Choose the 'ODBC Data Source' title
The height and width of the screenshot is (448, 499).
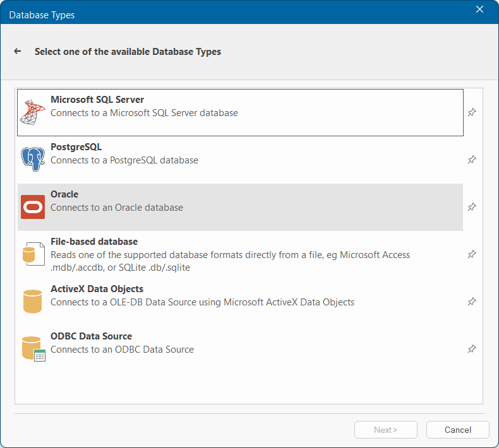[92, 336]
